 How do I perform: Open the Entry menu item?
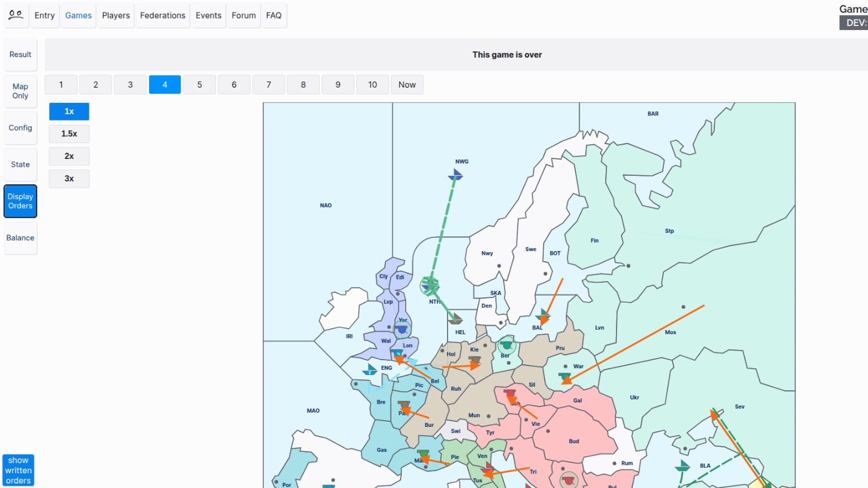[x=45, y=15]
